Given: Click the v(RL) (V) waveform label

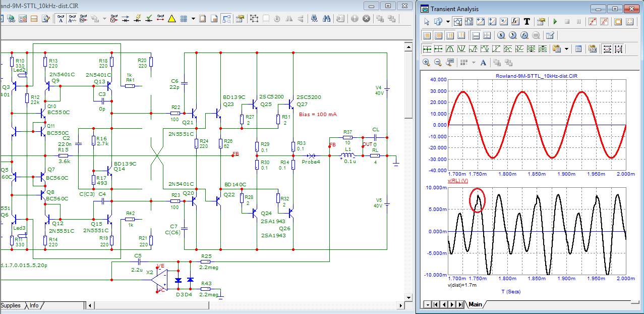Looking at the screenshot, I should pos(458,181).
